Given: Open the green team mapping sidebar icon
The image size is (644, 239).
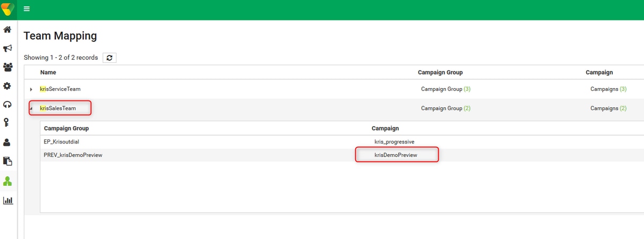Looking at the screenshot, I should point(8,182).
